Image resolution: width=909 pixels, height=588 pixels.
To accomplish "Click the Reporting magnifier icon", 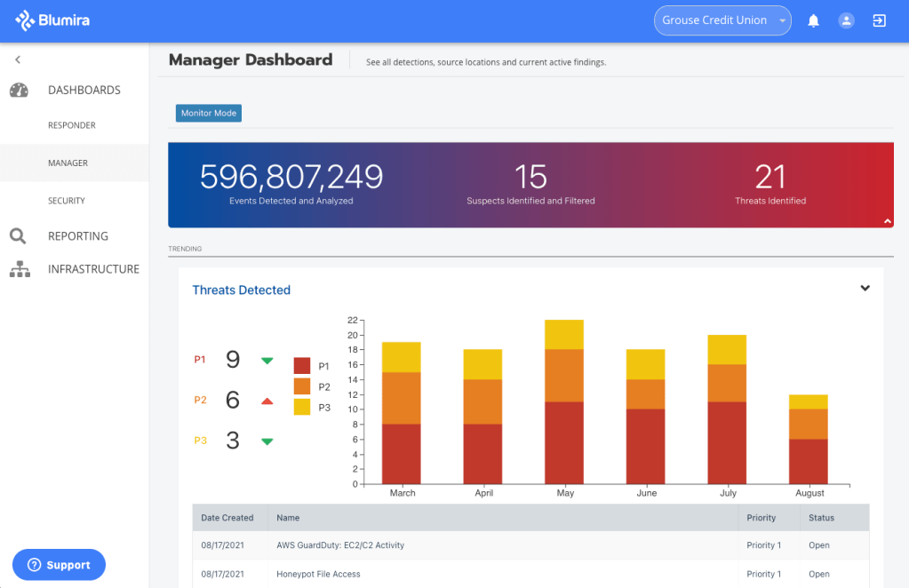I will tap(18, 236).
